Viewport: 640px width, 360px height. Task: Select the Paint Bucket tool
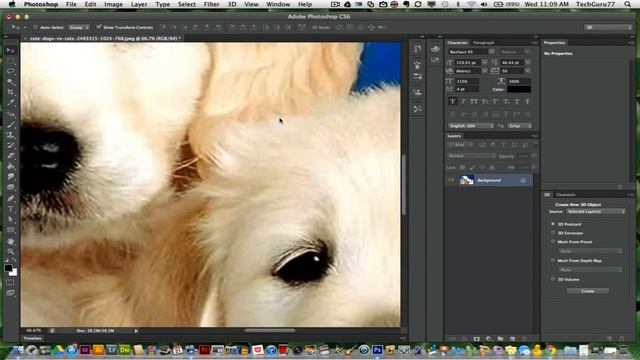[11, 167]
